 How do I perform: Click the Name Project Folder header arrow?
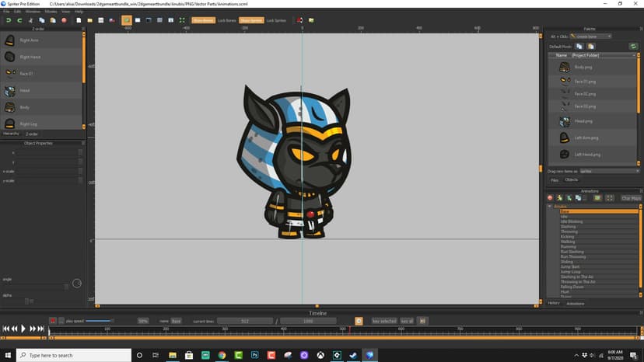[x=634, y=55]
